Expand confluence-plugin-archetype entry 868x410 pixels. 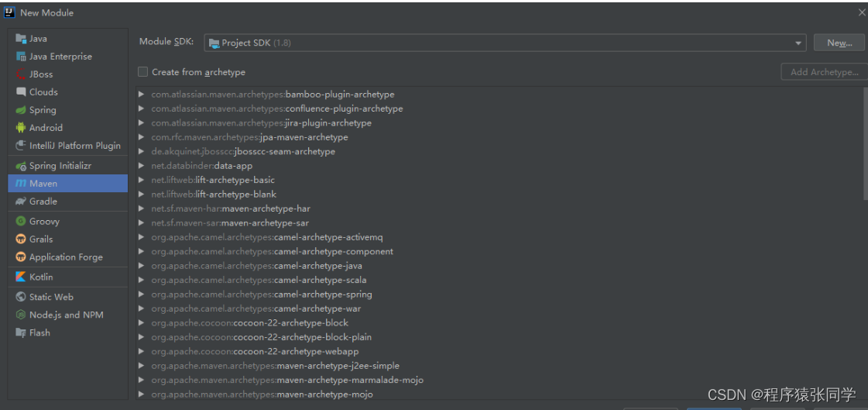142,109
